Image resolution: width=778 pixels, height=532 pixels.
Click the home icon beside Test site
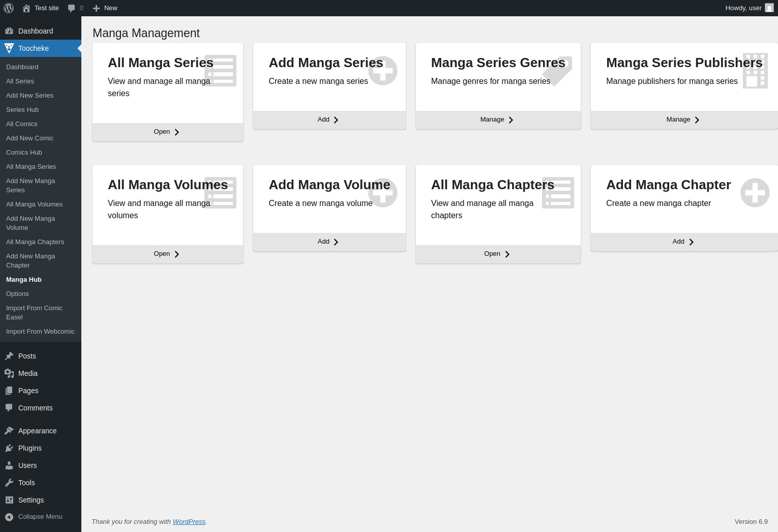pos(26,8)
